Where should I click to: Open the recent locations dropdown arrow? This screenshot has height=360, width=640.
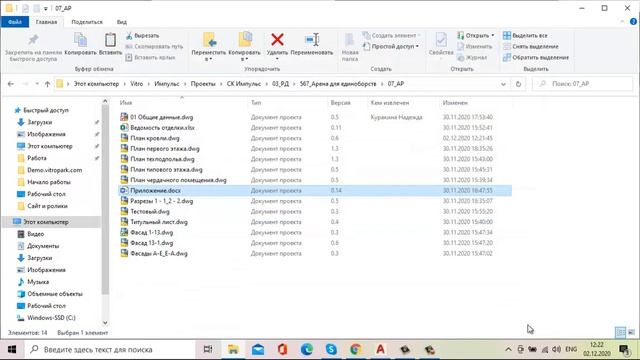point(37,84)
